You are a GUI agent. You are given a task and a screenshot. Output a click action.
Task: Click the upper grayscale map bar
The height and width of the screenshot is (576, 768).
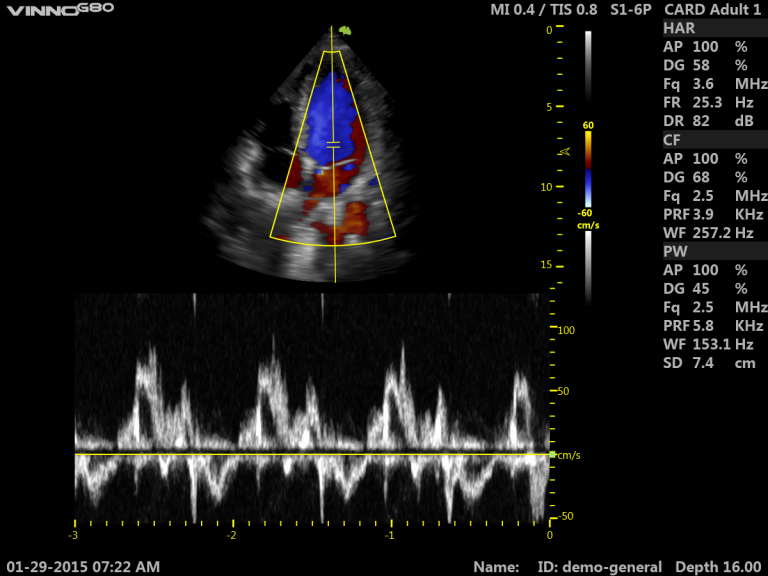tap(588, 72)
